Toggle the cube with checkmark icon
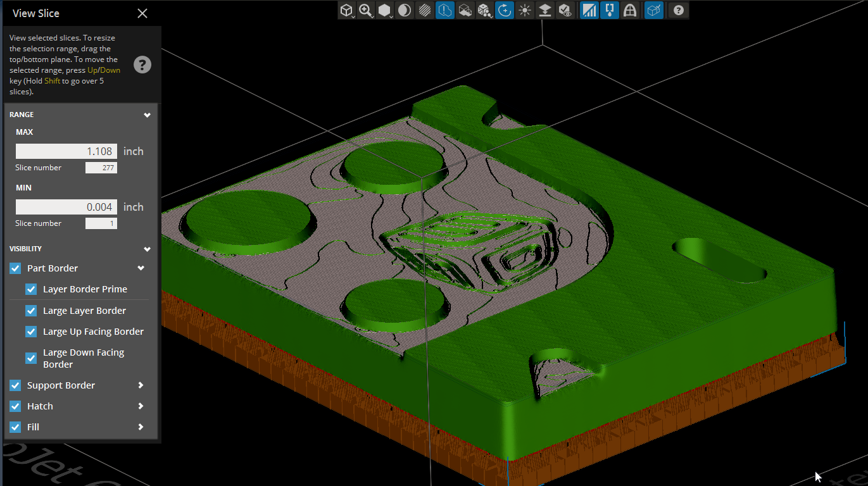This screenshot has height=486, width=868. click(654, 10)
